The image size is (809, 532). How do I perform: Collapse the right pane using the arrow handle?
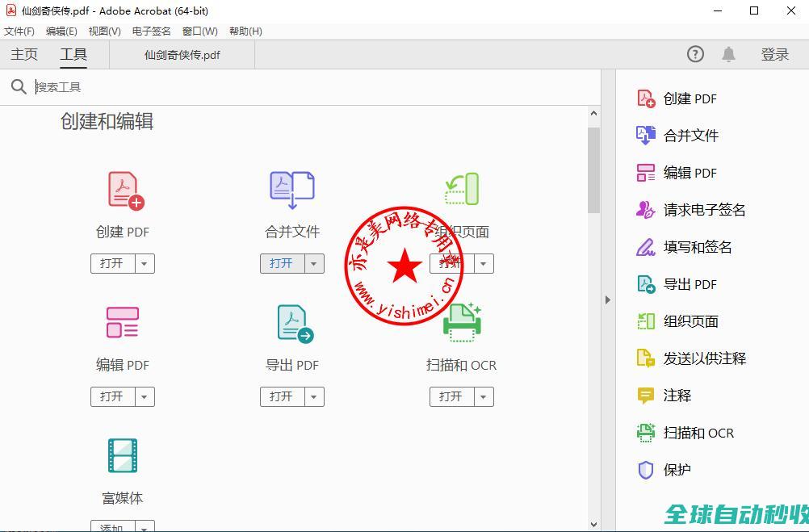coord(608,300)
